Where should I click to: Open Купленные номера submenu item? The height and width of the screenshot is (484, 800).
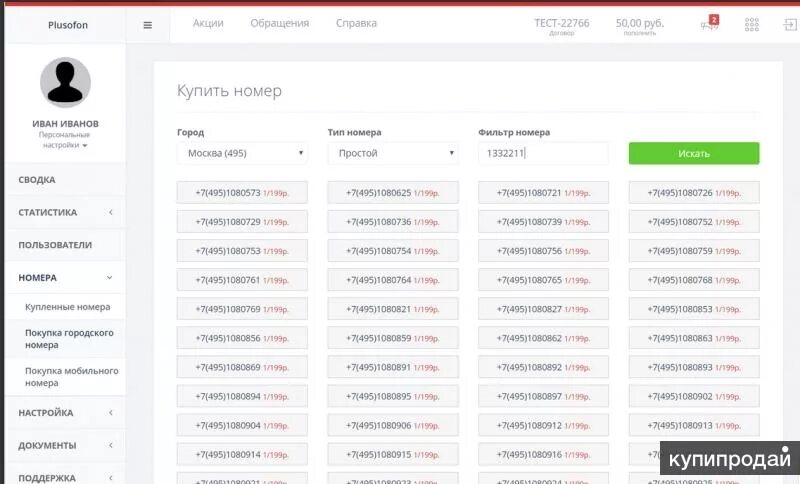pos(67,307)
